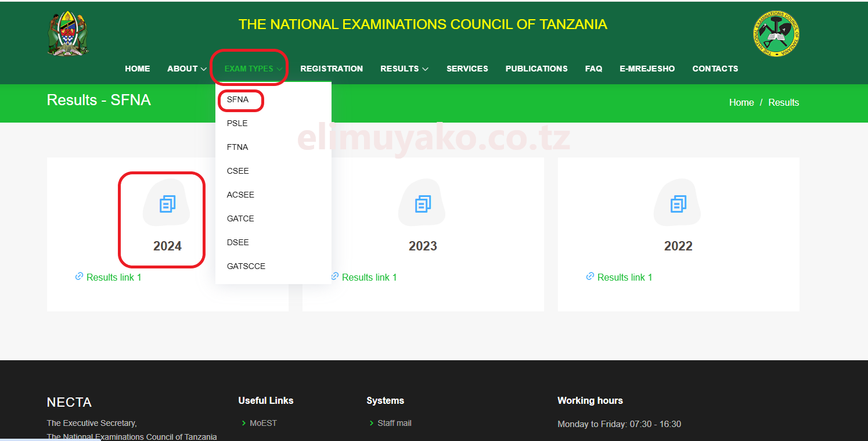Click the green arrow icon before Staff mail

pos(372,423)
